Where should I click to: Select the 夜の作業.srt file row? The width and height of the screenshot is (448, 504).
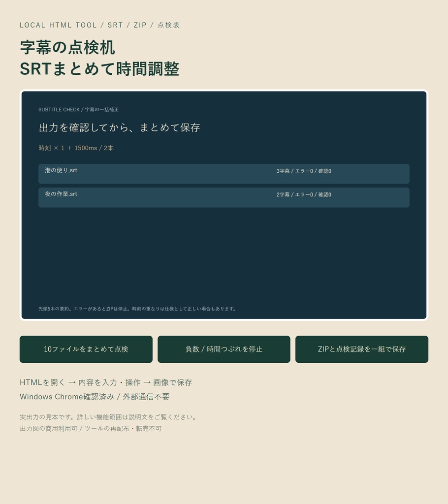(x=224, y=197)
